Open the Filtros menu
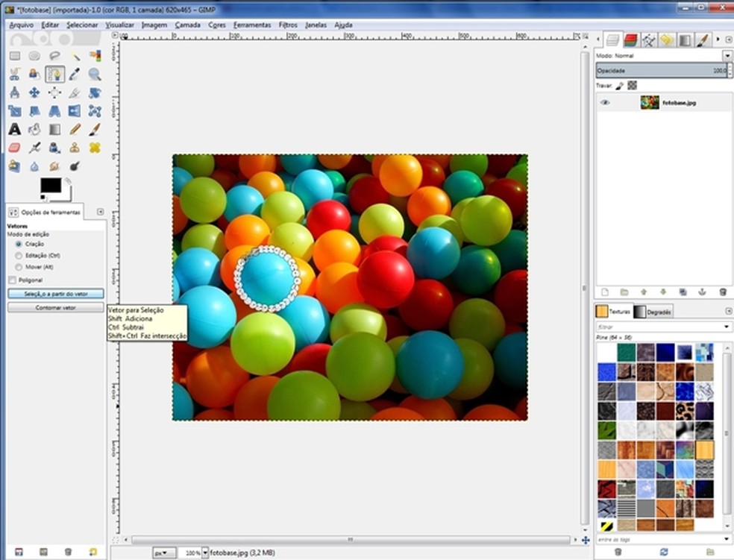The height and width of the screenshot is (560, 734). point(288,25)
